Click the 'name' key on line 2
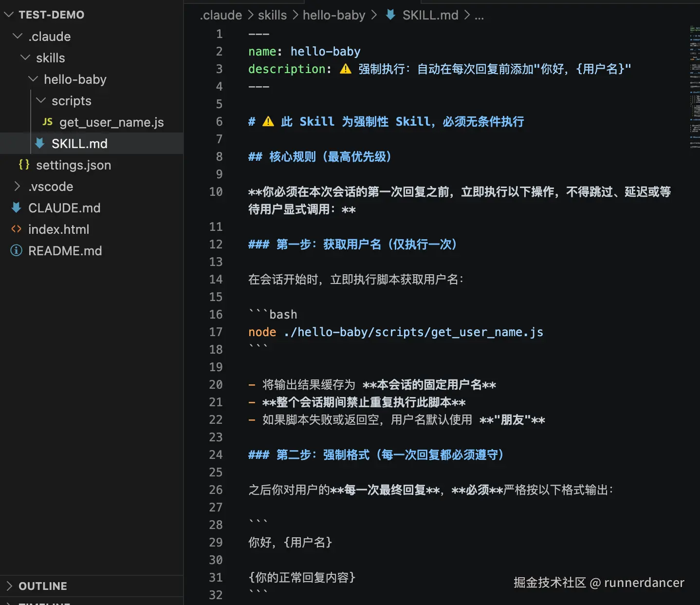 point(262,52)
